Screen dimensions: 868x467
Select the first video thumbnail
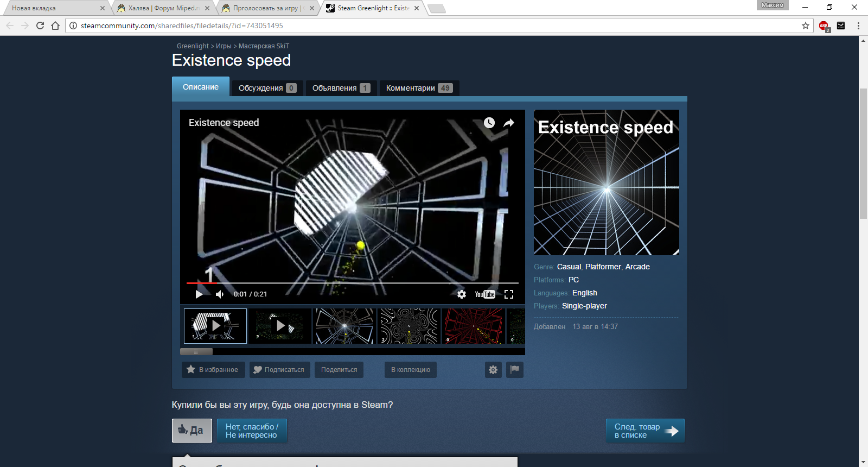[x=215, y=326]
